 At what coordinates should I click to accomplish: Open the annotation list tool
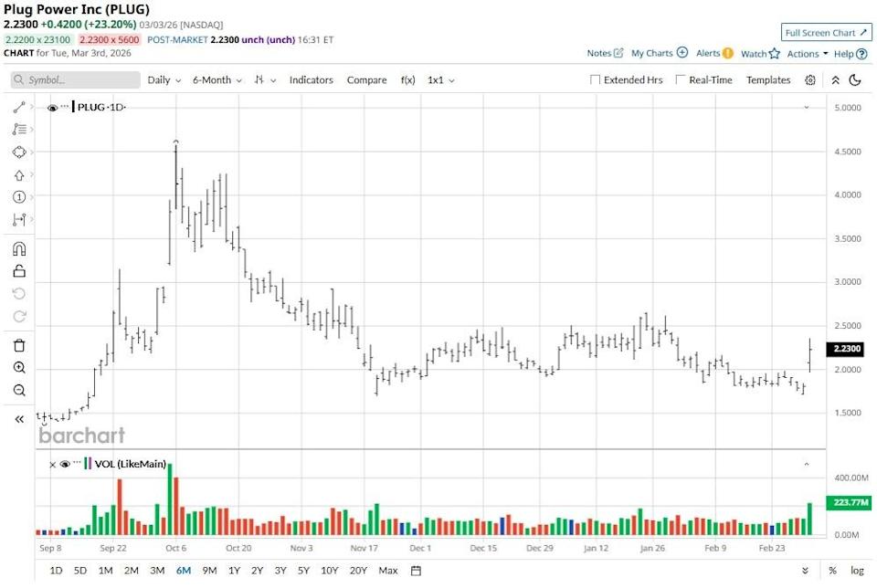[x=19, y=131]
